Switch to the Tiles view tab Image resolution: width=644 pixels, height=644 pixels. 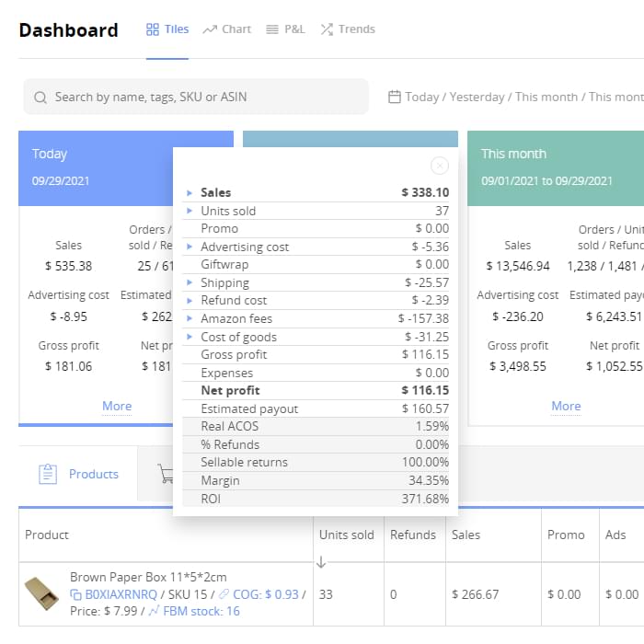pos(167,29)
